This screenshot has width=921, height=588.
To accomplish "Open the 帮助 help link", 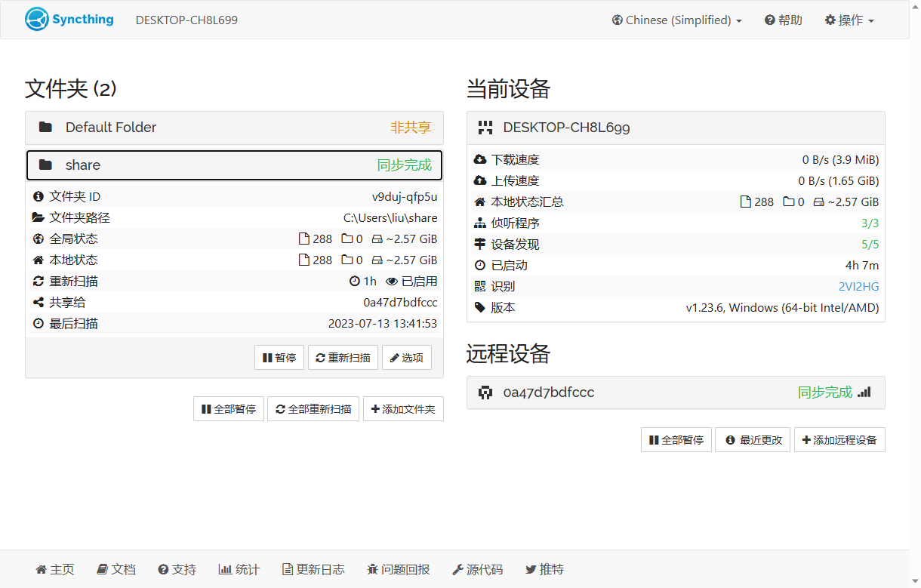I will click(783, 20).
